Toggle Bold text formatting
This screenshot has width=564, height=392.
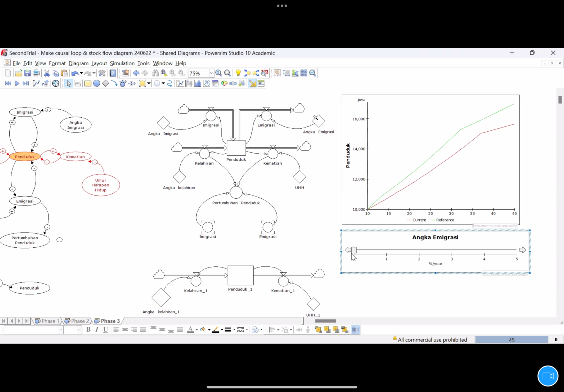pos(88,330)
